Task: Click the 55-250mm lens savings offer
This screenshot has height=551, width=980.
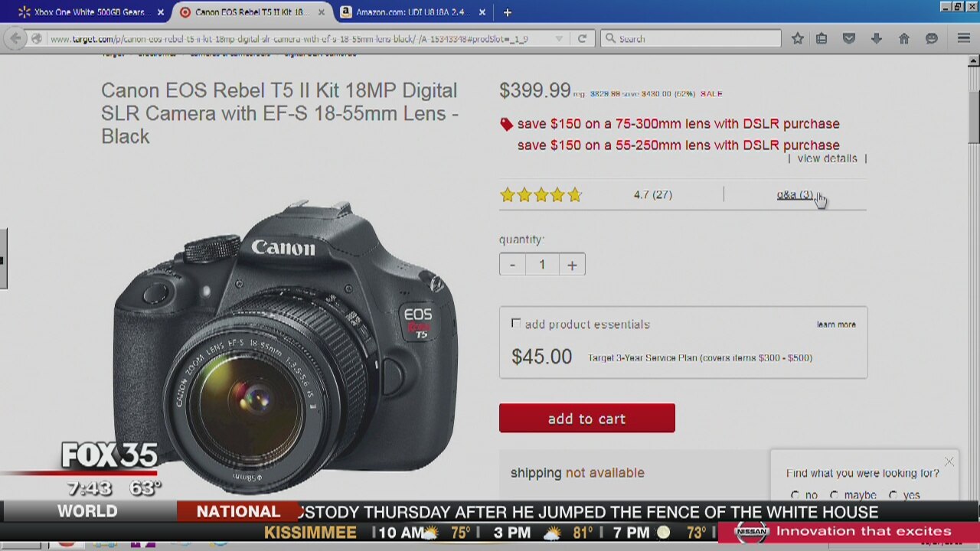Action: click(678, 145)
